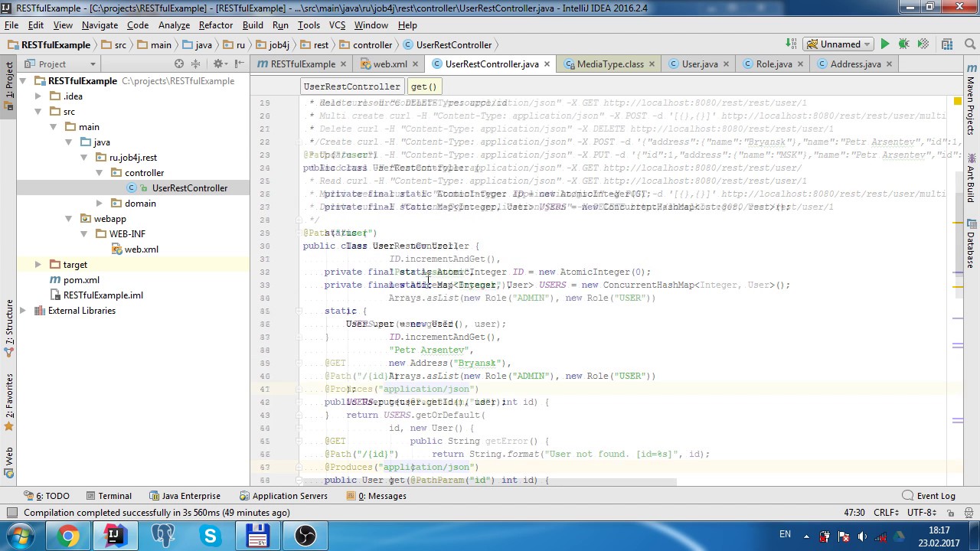The height and width of the screenshot is (551, 980).
Task: Click tool windows quick access icon in status bar
Action: (x=11, y=513)
